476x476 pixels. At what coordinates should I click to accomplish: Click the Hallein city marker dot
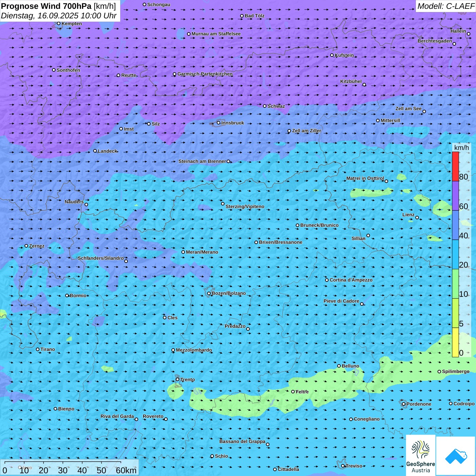(469, 34)
